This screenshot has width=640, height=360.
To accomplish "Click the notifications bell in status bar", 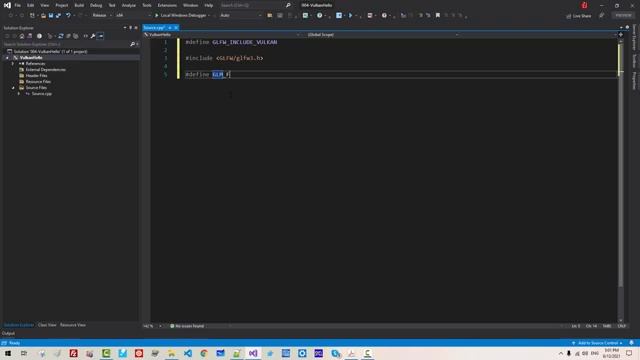I will click(x=631, y=343).
